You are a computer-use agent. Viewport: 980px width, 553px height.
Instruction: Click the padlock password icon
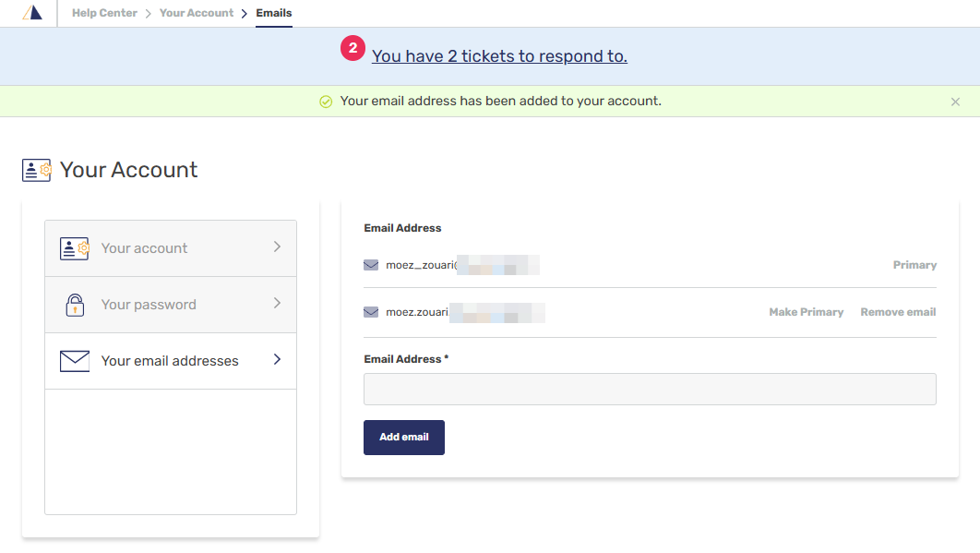pyautogui.click(x=75, y=305)
